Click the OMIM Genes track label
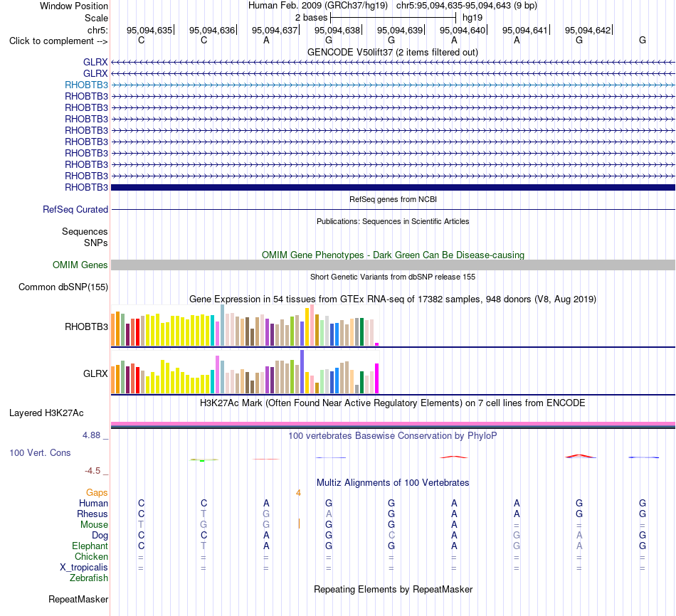676x616 pixels. point(80,265)
